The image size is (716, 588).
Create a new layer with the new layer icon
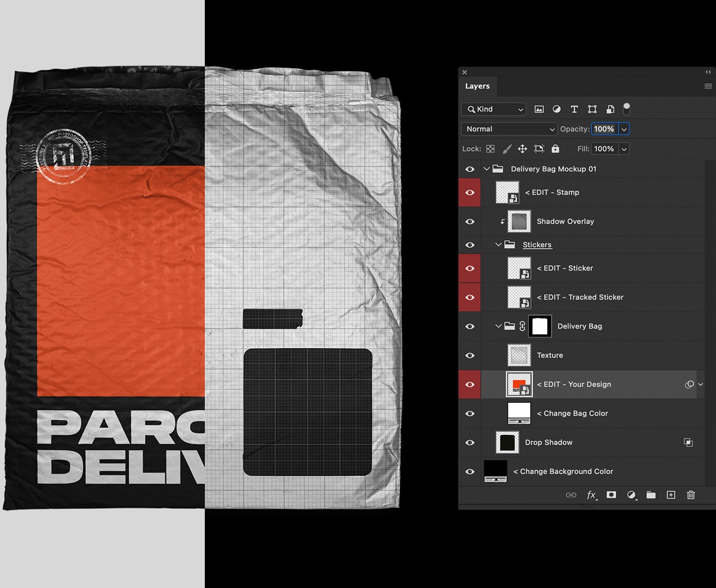pyautogui.click(x=671, y=495)
